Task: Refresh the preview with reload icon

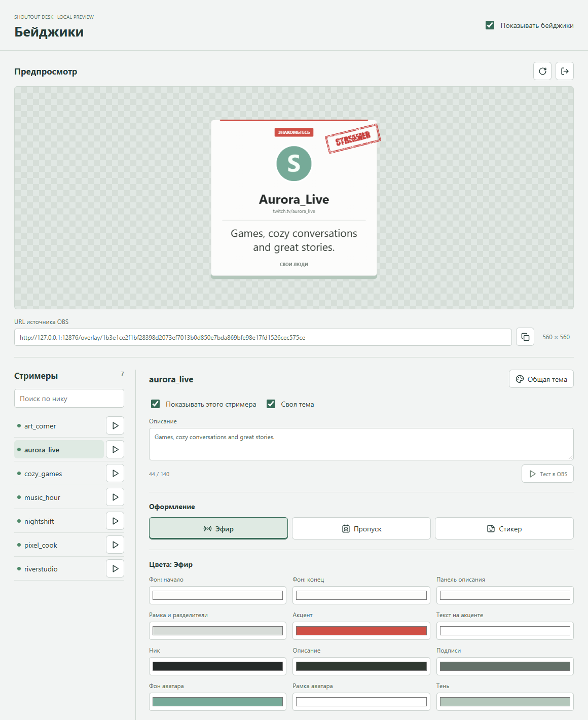Action: coord(542,71)
